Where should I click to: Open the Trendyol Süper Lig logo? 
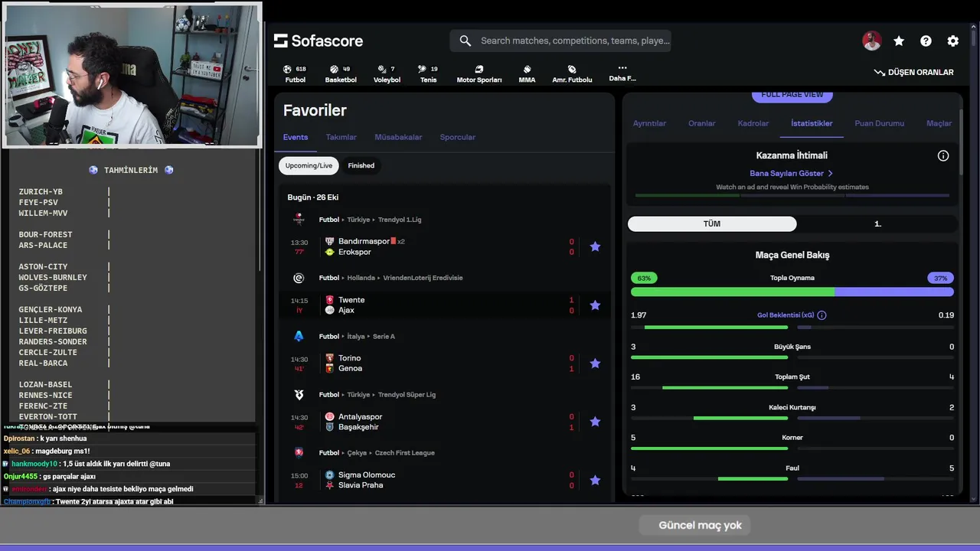[299, 395]
